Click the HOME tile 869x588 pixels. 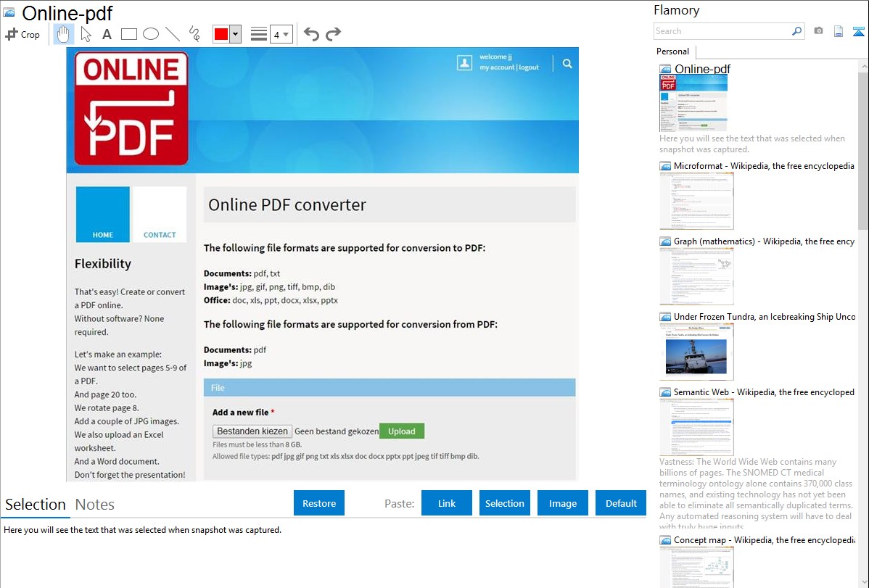click(x=102, y=215)
